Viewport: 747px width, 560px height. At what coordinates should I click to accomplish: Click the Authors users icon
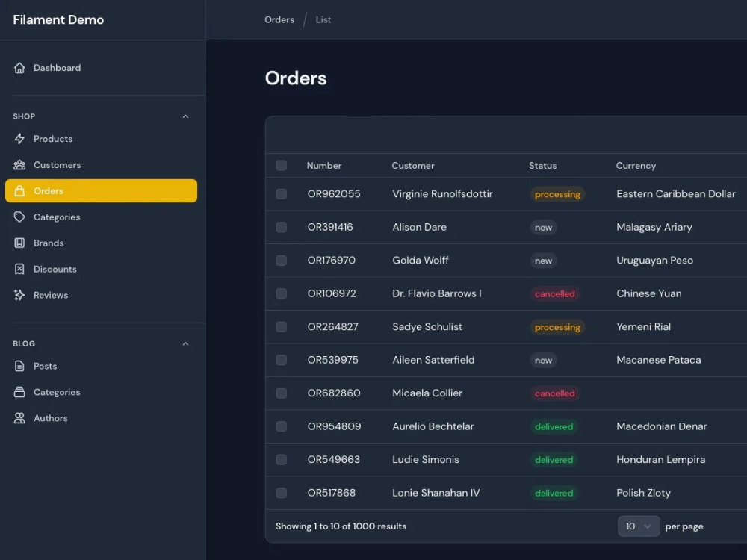19,418
